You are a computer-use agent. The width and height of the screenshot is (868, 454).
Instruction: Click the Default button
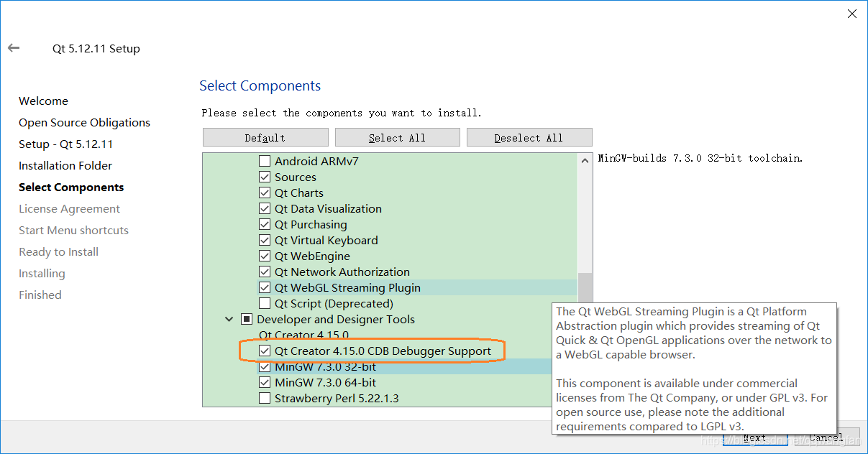(265, 136)
